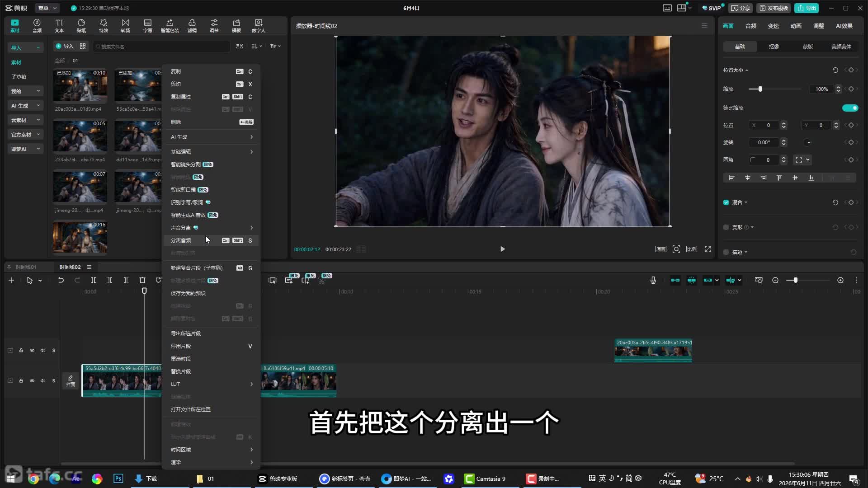The image size is (868, 488).
Task: Click the 搜索文件名 search field
Action: pyautogui.click(x=162, y=46)
